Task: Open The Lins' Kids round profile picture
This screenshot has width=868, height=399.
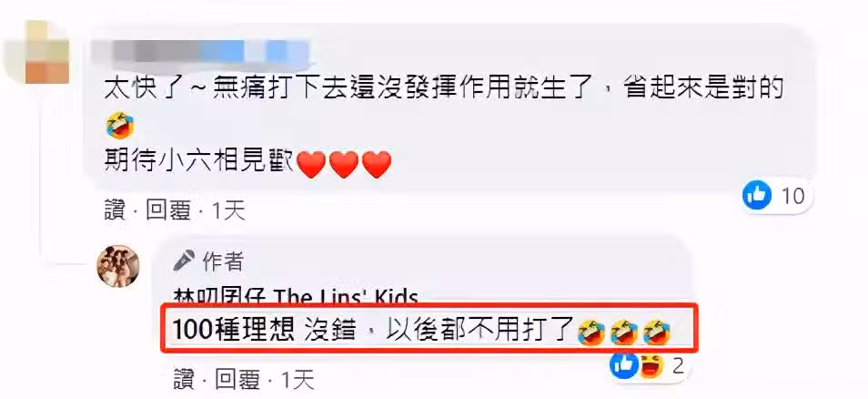Action: [x=118, y=266]
